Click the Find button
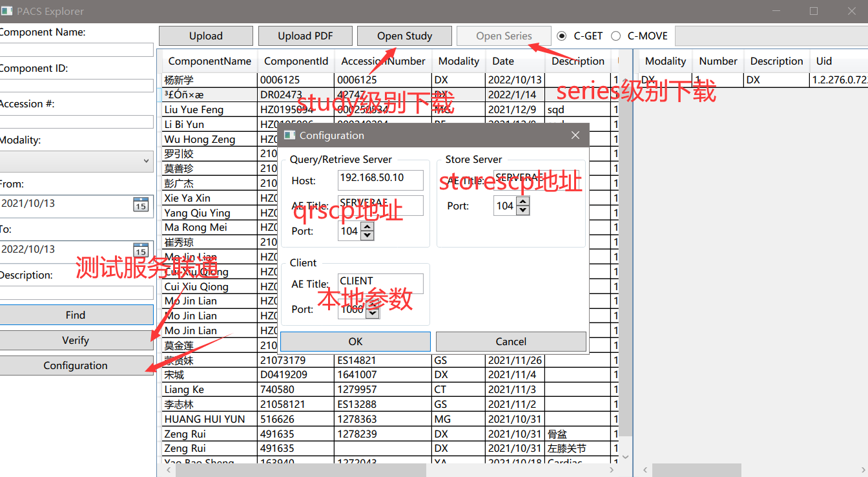868x477 pixels. click(x=76, y=315)
